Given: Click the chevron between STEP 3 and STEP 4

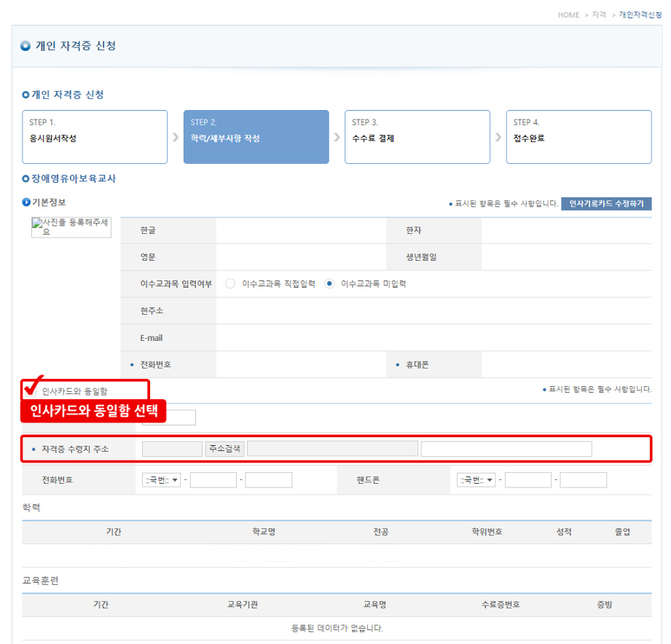Looking at the screenshot, I should click(x=498, y=137).
